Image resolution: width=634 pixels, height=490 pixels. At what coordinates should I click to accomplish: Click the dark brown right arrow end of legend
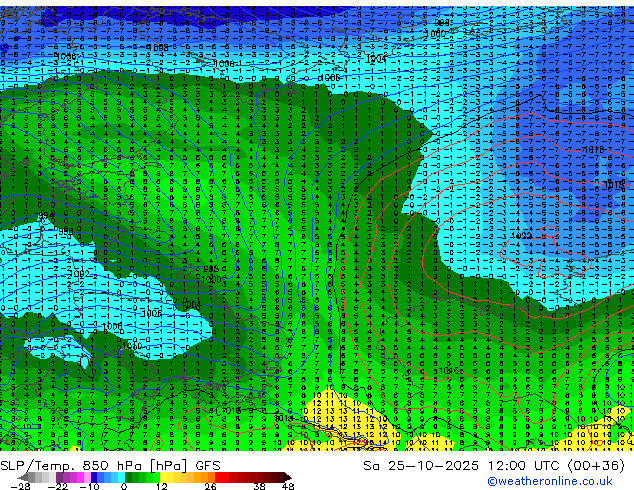287,477
